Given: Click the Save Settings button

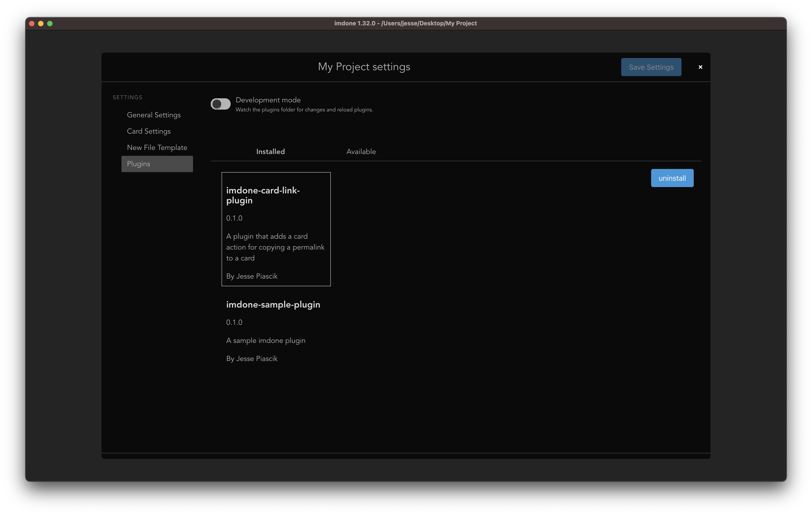Looking at the screenshot, I should tap(651, 67).
